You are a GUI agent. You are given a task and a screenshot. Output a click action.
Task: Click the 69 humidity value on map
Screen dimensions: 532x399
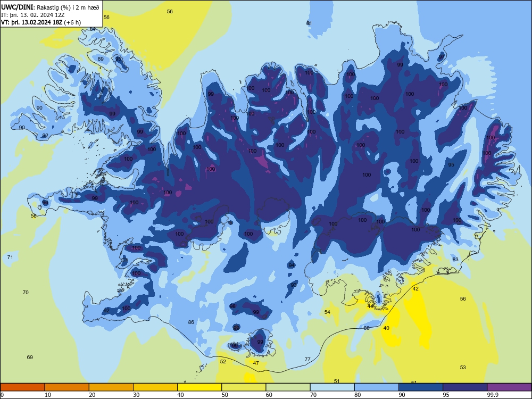coord(30,357)
